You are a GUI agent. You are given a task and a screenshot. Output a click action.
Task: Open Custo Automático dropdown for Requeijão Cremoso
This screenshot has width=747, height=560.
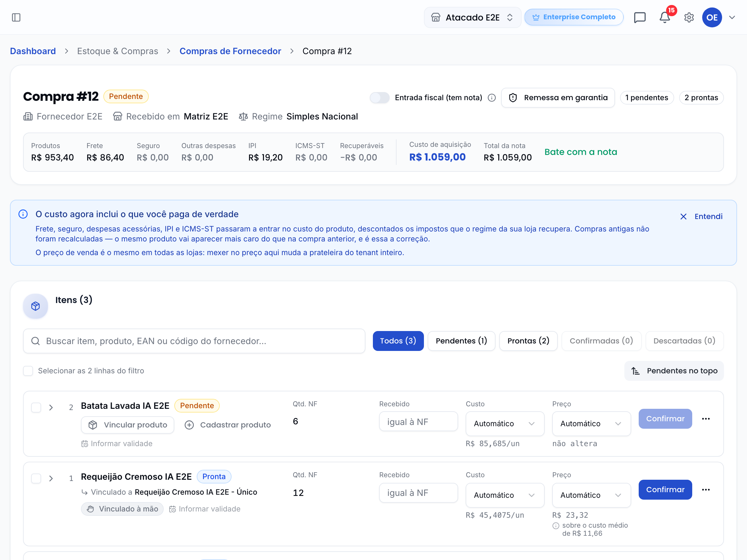point(505,495)
